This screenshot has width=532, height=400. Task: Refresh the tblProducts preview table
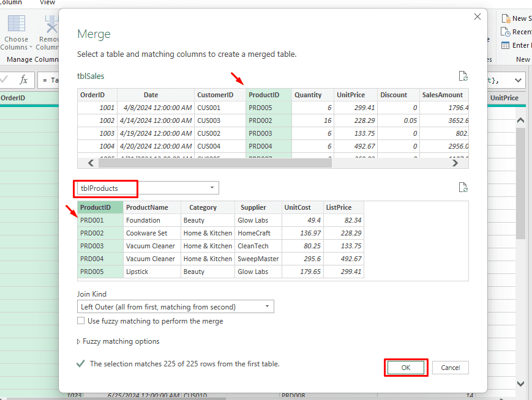coord(463,187)
